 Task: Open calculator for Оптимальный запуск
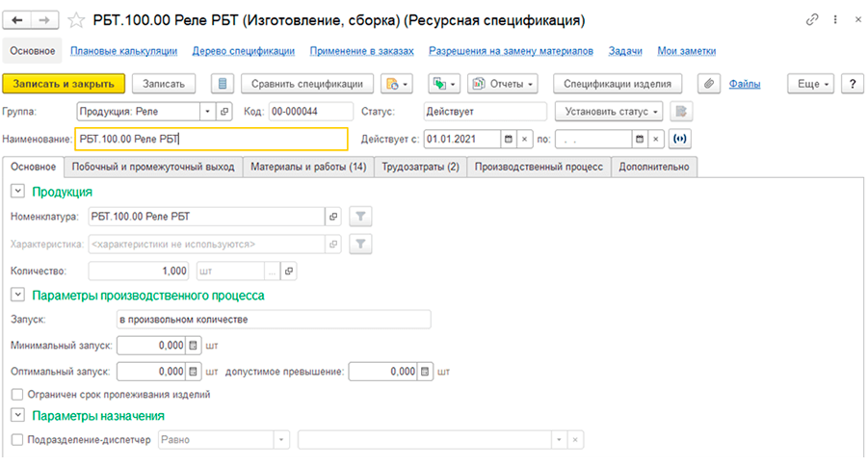193,372
